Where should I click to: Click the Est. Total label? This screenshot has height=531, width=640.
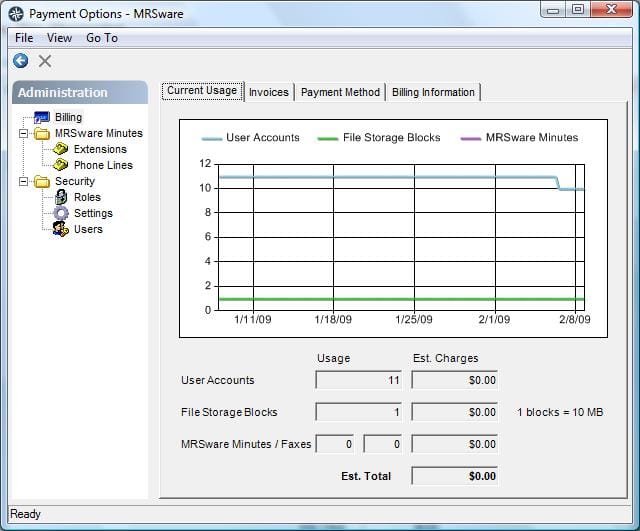(366, 476)
